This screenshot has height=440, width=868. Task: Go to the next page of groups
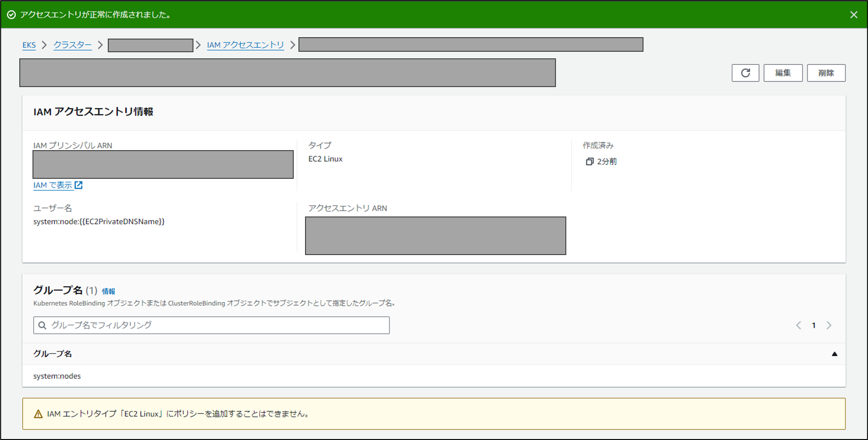coord(829,325)
